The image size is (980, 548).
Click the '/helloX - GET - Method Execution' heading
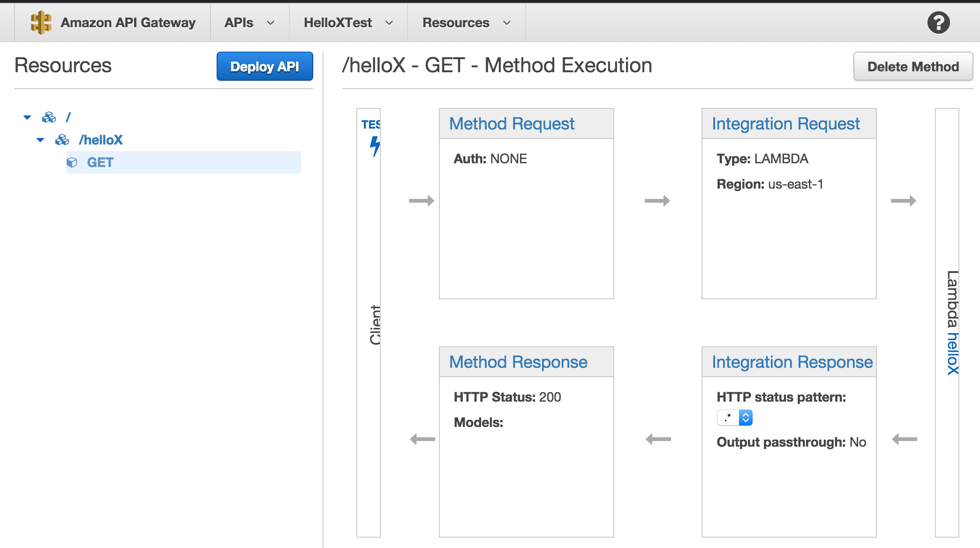pyautogui.click(x=497, y=65)
